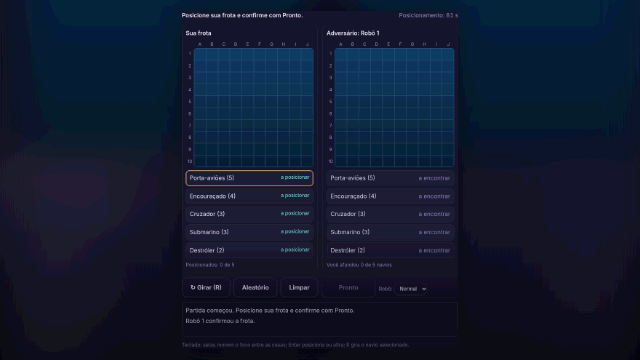
Task: Select Cruzador (3) in your fleet list
Action: 249,214
